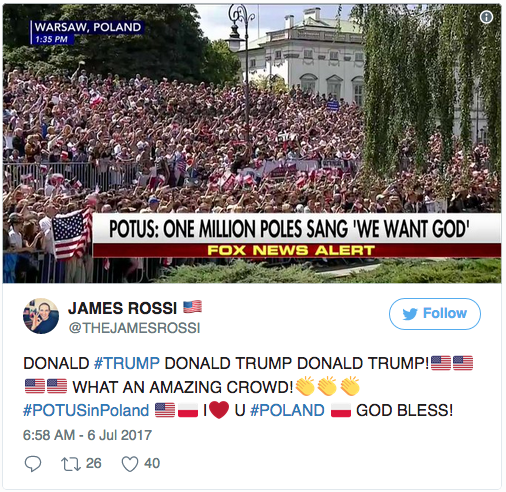Open the #POLAND hashtag
Viewport: 506px width, 492px height.
coord(287,410)
